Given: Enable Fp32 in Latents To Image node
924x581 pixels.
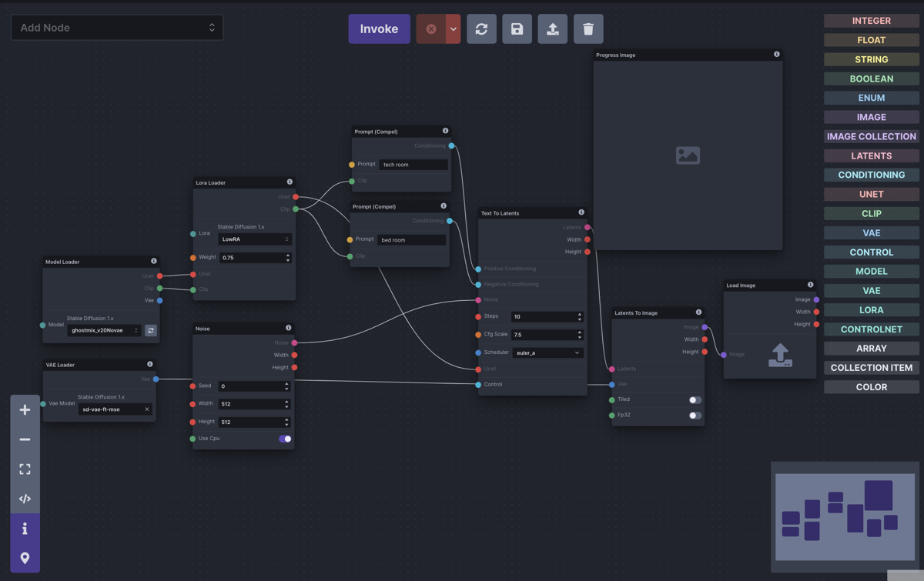Looking at the screenshot, I should click(x=694, y=415).
